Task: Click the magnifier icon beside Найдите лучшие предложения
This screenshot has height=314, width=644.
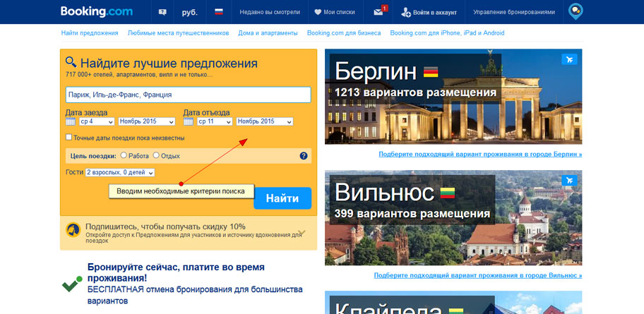Action: click(x=71, y=62)
